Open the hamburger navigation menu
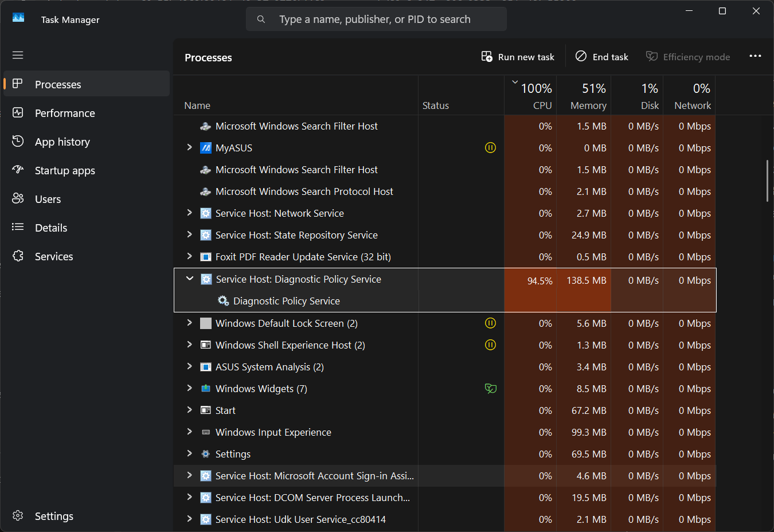The height and width of the screenshot is (532, 774). [x=18, y=55]
